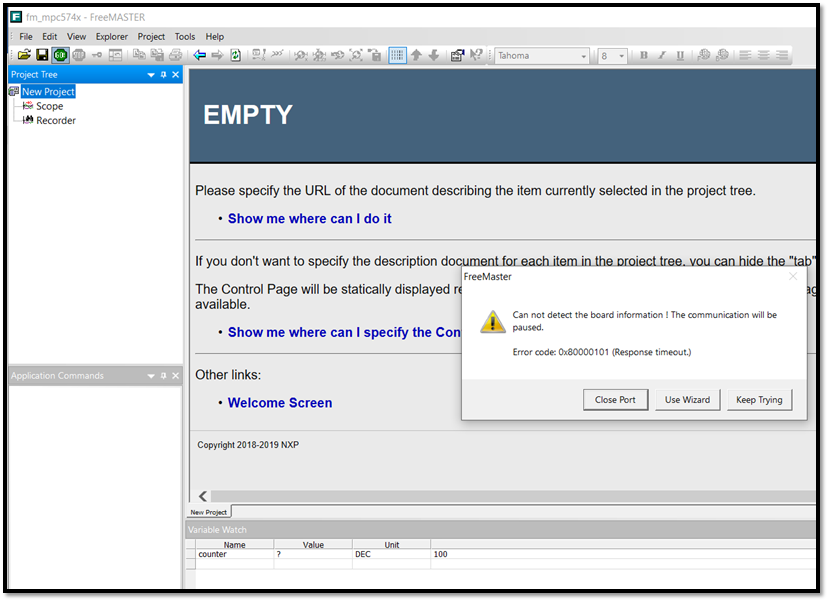Click the key icon in toolbar
Screen dimensions: 829x602
pyautogui.click(x=97, y=55)
